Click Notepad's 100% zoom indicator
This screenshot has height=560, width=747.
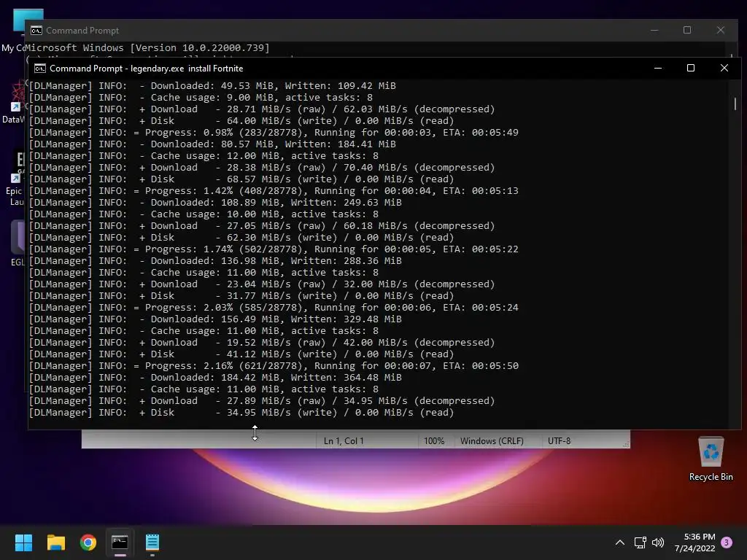click(x=434, y=441)
